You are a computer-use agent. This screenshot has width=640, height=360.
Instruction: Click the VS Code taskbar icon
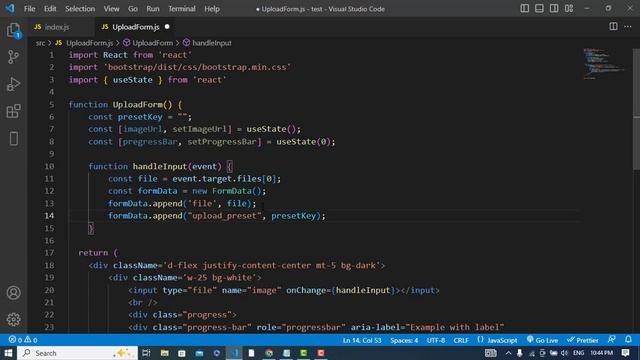coord(234,353)
